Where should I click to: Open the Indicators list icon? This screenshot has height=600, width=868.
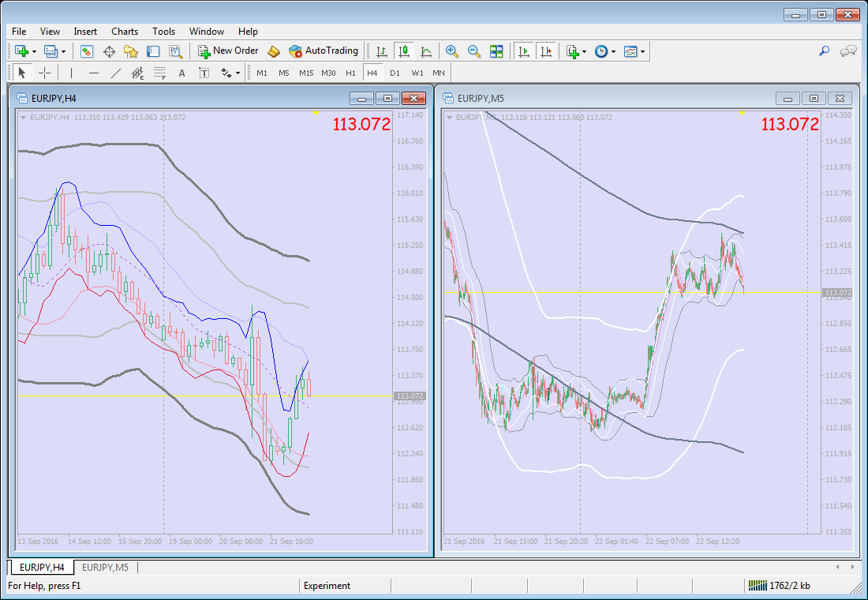tap(573, 51)
